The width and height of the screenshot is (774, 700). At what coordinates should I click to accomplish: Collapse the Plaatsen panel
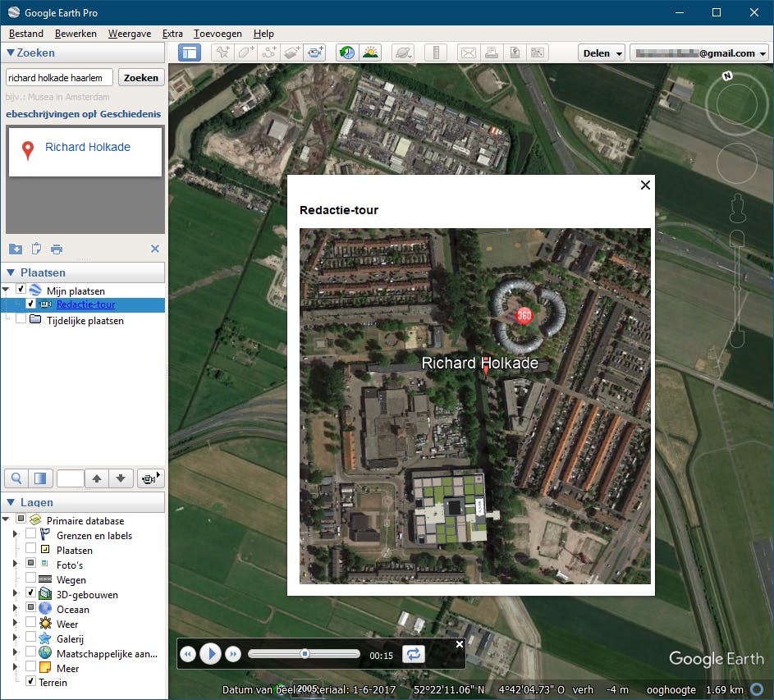[x=10, y=272]
